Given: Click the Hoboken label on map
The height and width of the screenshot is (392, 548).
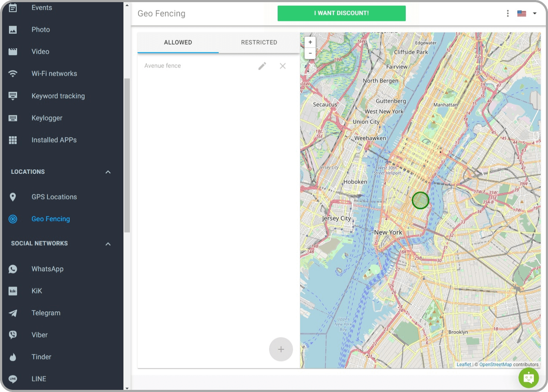Looking at the screenshot, I should (355, 182).
